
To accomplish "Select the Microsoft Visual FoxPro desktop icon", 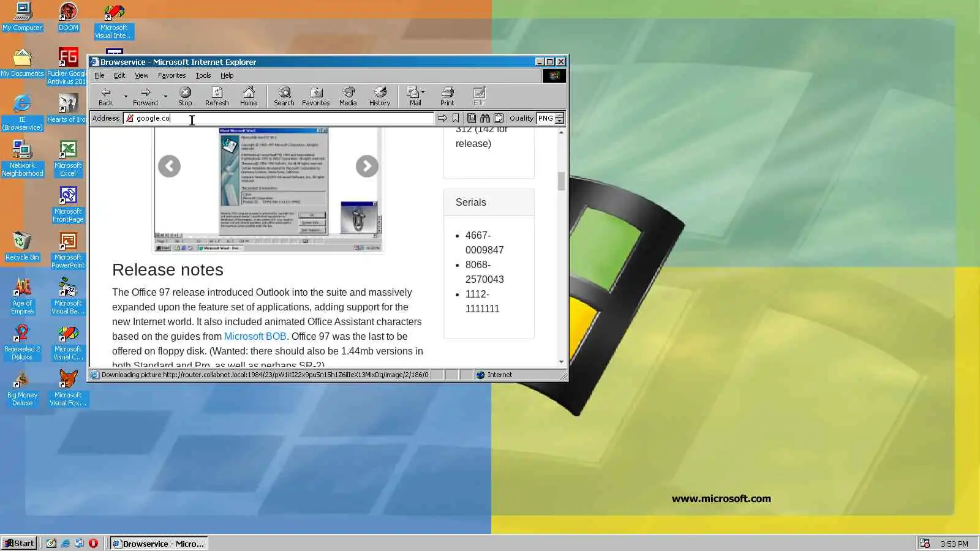I will 68,388.
